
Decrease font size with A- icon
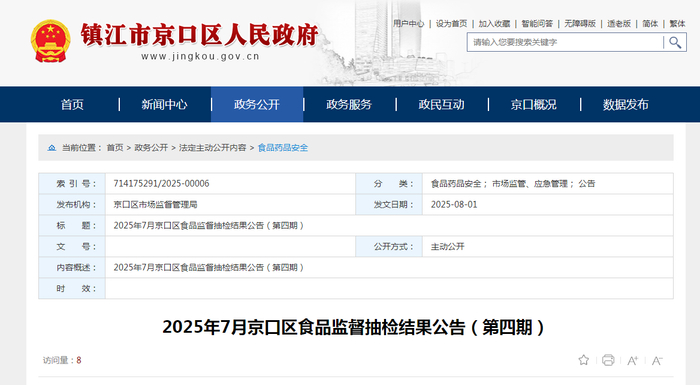tap(657, 360)
